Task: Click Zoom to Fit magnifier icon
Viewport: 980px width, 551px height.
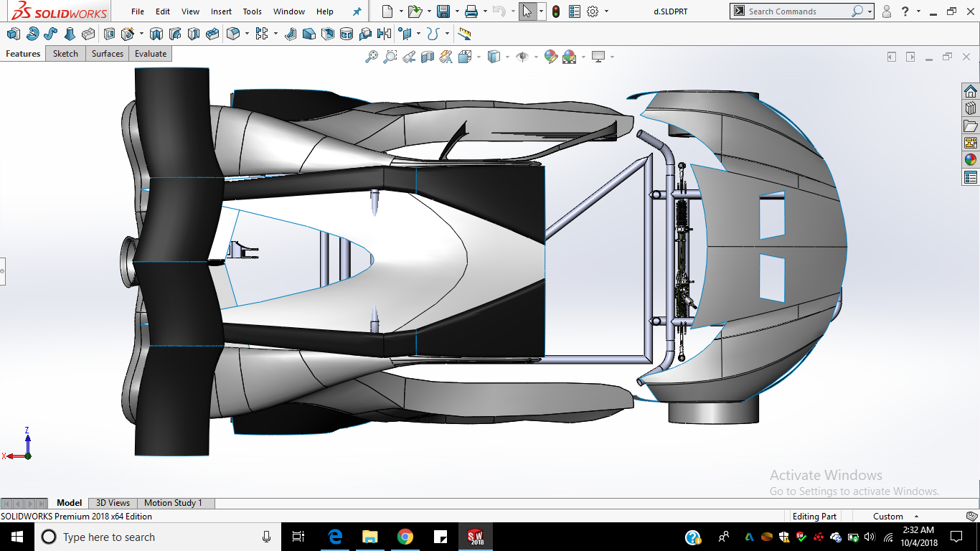Action: [x=372, y=57]
